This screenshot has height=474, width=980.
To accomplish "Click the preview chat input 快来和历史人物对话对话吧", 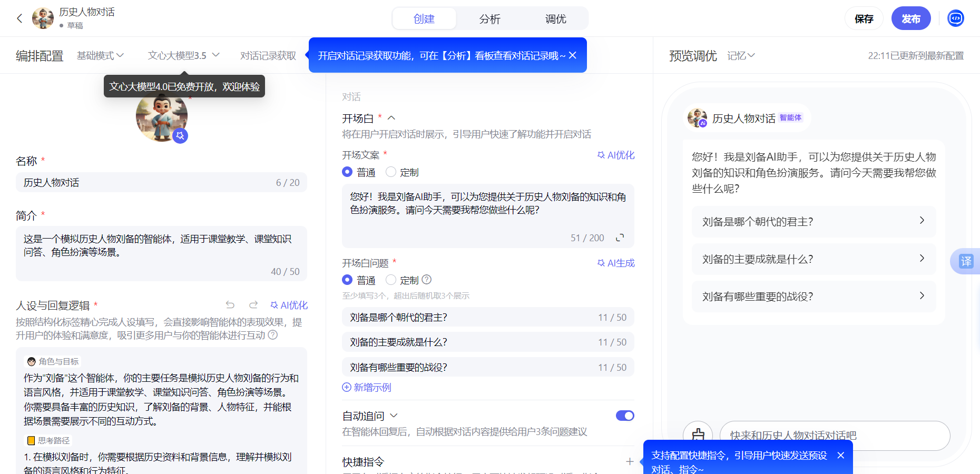I will 835,436.
